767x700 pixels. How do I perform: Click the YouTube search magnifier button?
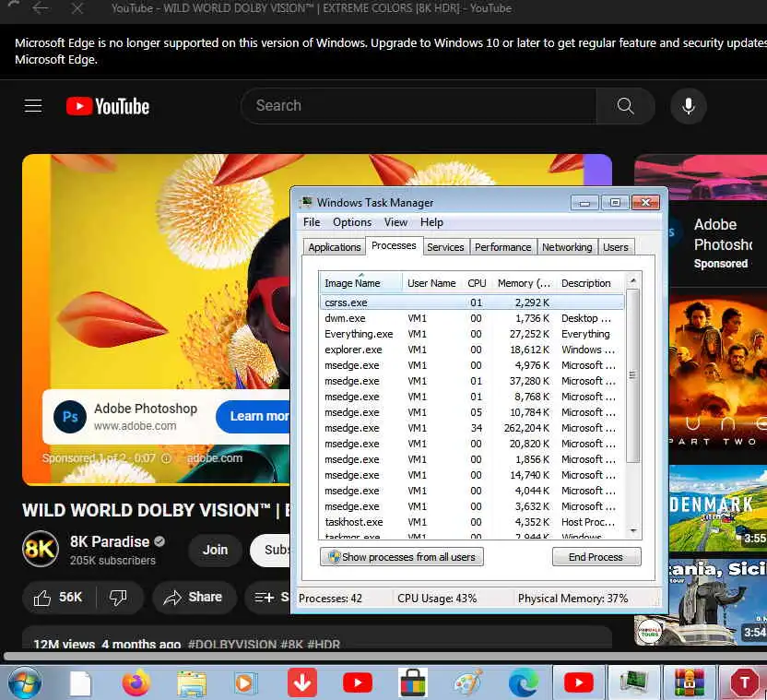coord(625,106)
